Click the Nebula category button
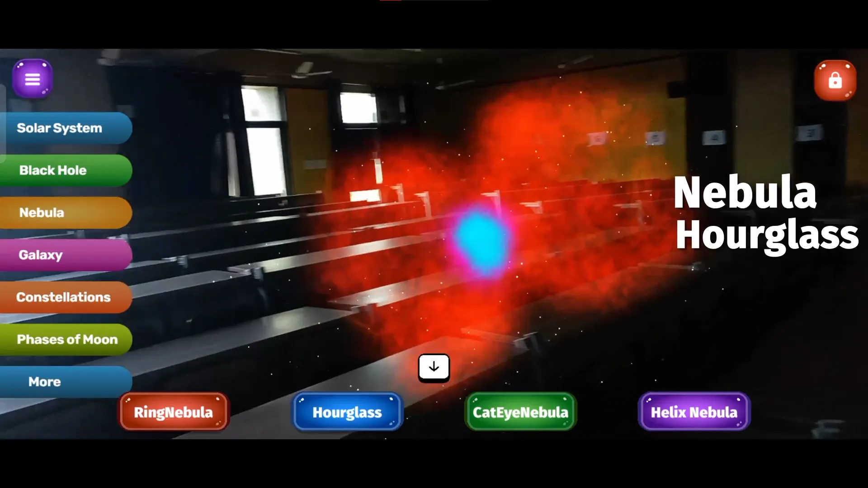The width and height of the screenshot is (868, 488). point(64,212)
